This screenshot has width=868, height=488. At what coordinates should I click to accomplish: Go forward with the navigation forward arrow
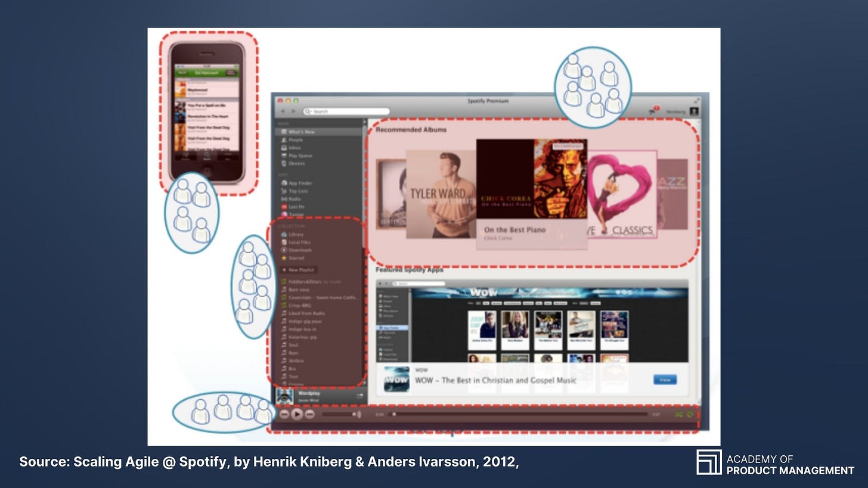tap(293, 111)
